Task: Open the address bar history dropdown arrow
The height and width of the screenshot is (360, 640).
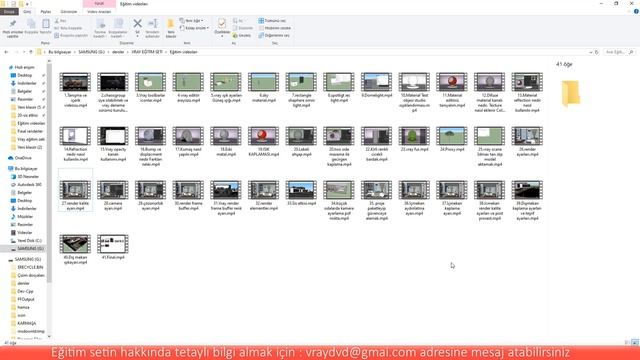Action: coord(591,52)
